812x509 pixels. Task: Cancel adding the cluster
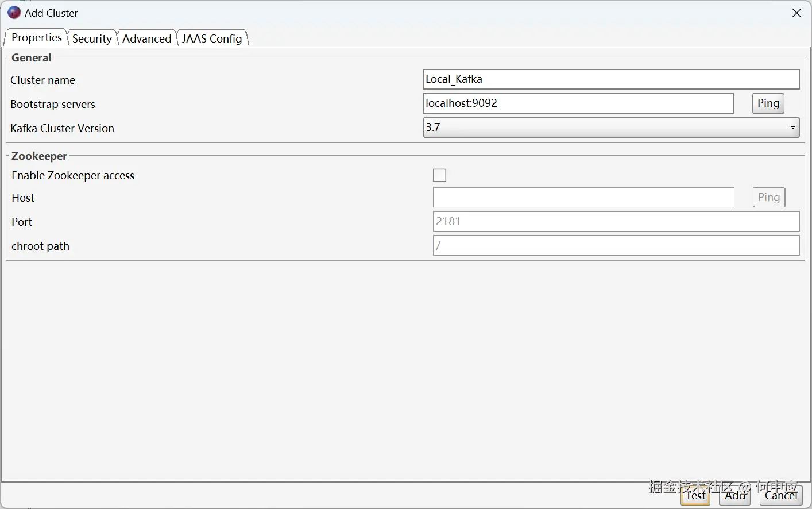[781, 495]
